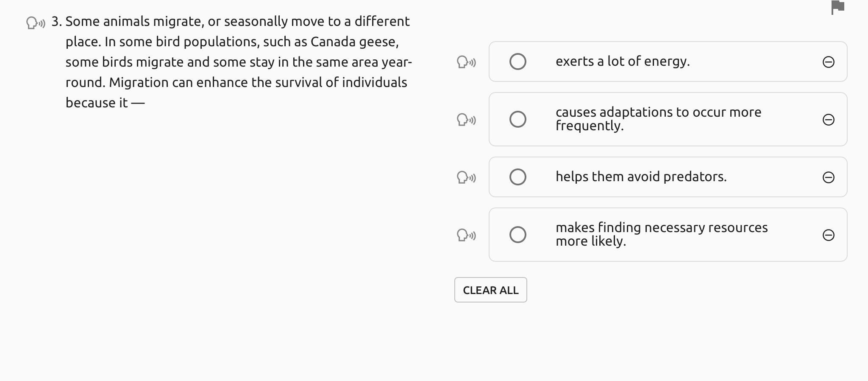The height and width of the screenshot is (381, 868).
Task: Choose radio for 'causes adaptations to occur more frequently'
Action: point(517,119)
